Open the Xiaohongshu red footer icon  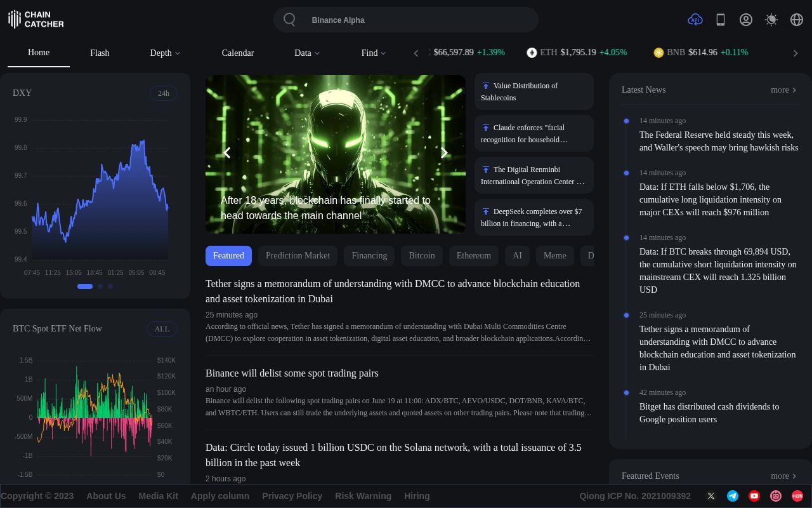797,496
